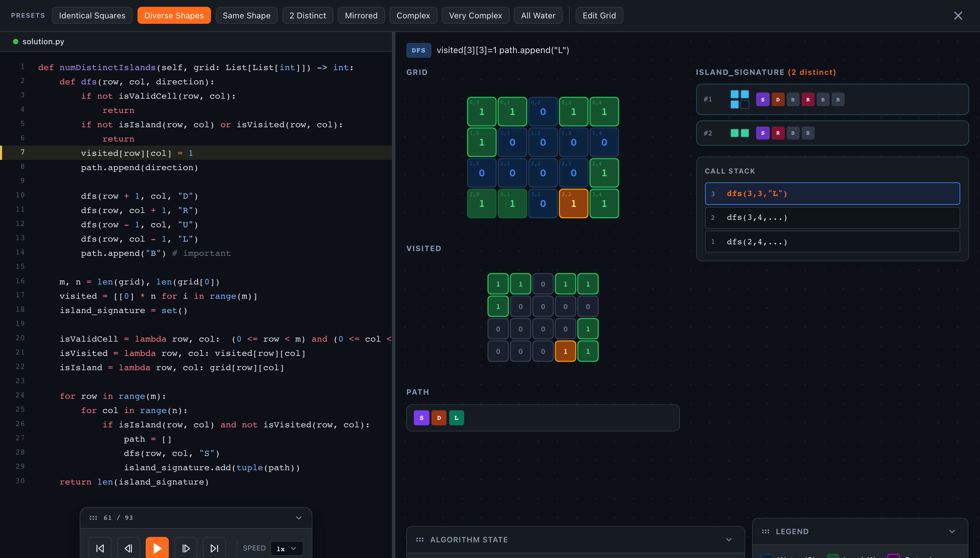Open the Edit Grid button
980x558 pixels.
point(599,16)
